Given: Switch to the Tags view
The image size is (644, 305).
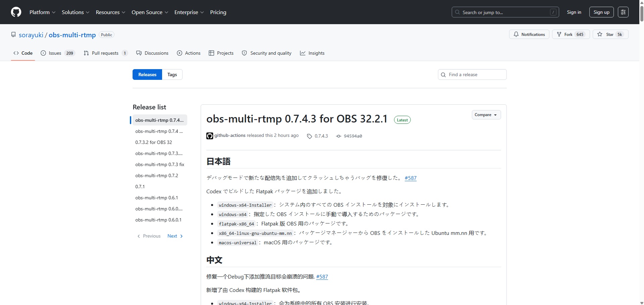Looking at the screenshot, I should point(172,74).
